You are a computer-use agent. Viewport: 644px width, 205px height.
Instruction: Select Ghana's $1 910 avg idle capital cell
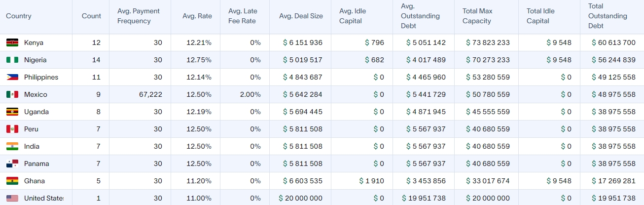click(x=372, y=181)
